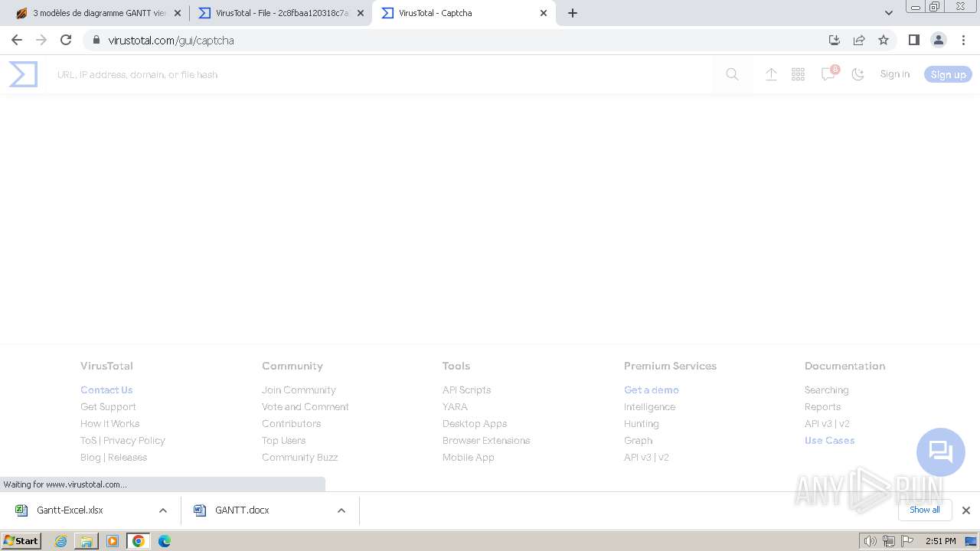
Task: Open the Contributors link
Action: tap(291, 423)
